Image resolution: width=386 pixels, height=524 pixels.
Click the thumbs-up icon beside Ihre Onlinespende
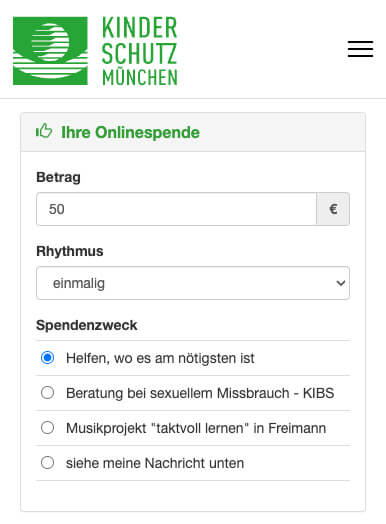(x=44, y=131)
